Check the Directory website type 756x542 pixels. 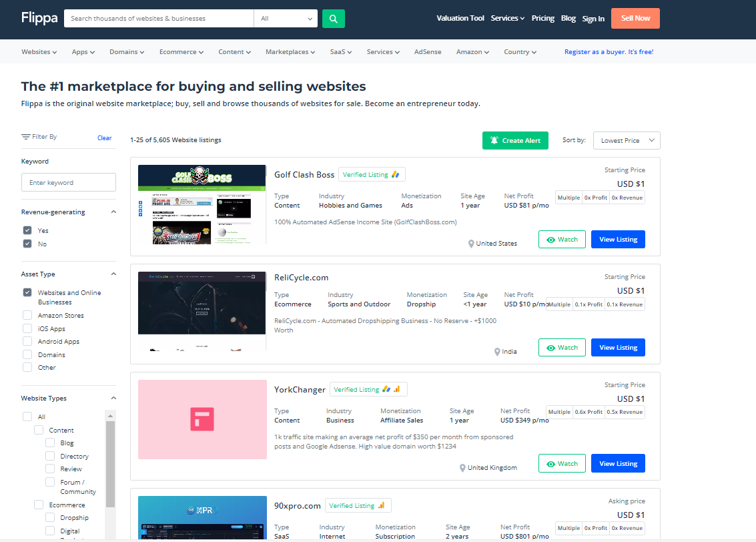pos(50,456)
